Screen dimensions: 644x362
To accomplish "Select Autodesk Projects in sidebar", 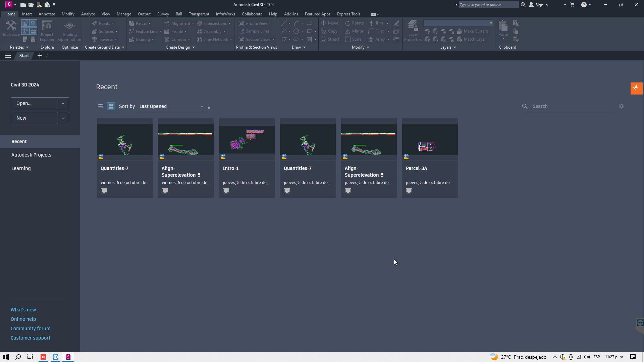I will click(x=31, y=155).
